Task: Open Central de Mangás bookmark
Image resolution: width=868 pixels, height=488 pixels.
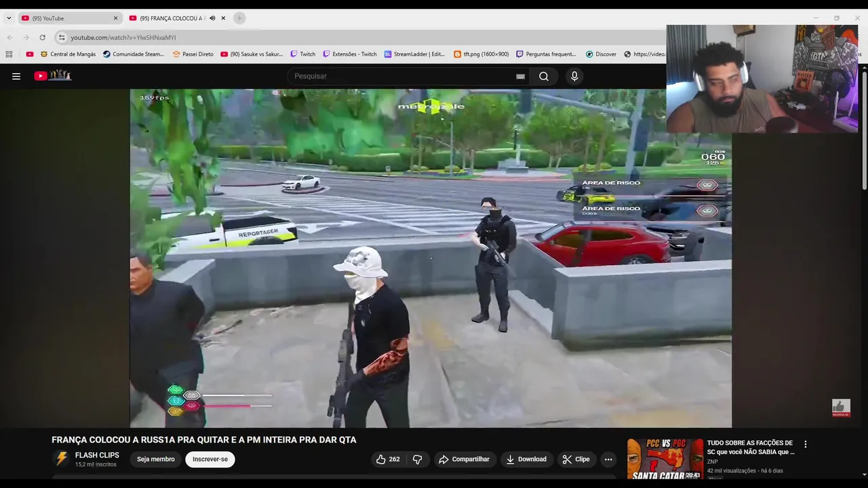Action: coord(68,54)
